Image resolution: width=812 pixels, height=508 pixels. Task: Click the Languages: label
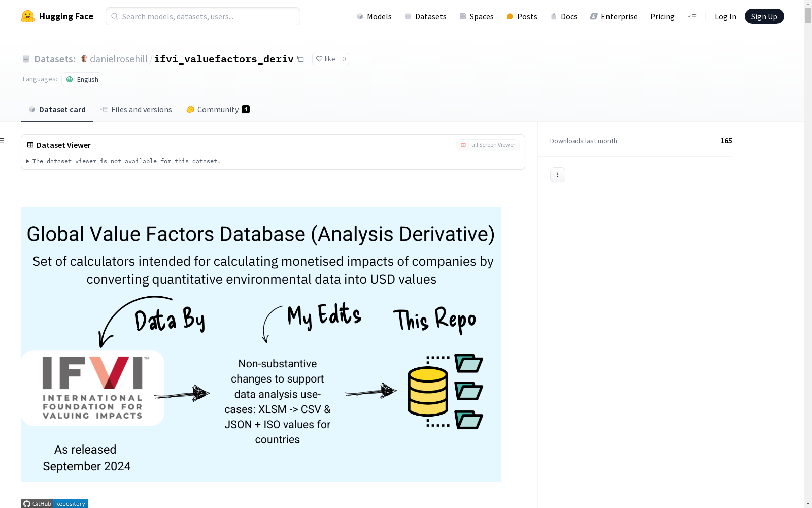click(x=40, y=79)
